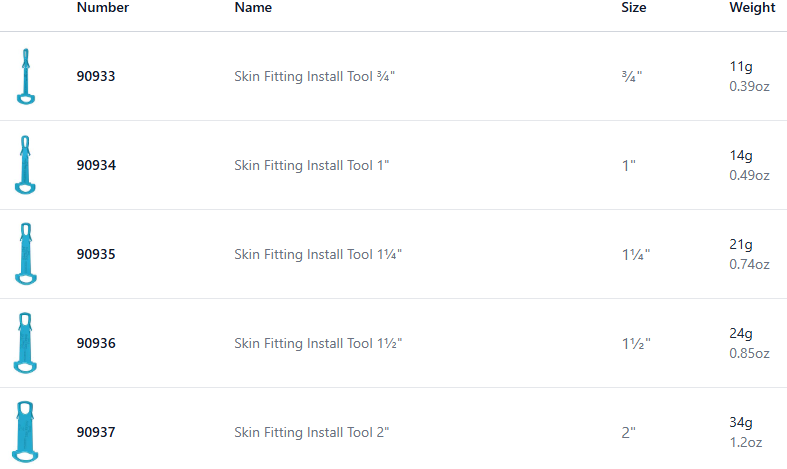Click the Size column header
787x469 pixels.
[x=633, y=8]
